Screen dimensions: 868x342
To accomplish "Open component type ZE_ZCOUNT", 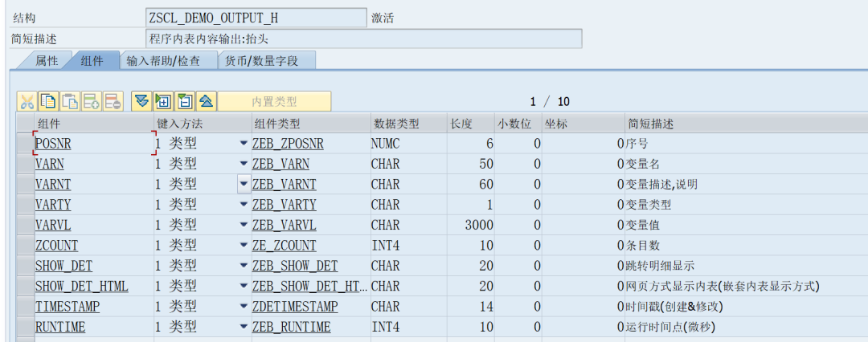I will pyautogui.click(x=284, y=246).
